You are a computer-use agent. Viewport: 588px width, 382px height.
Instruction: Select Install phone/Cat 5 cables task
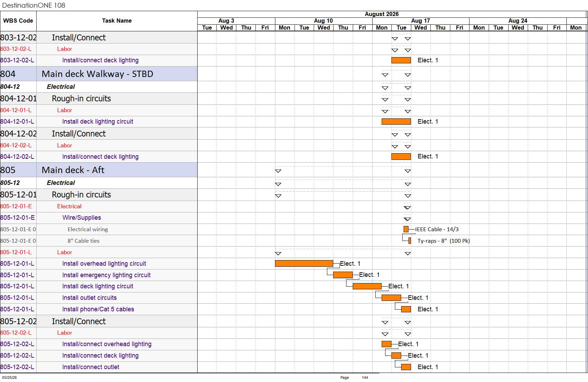pos(98,309)
